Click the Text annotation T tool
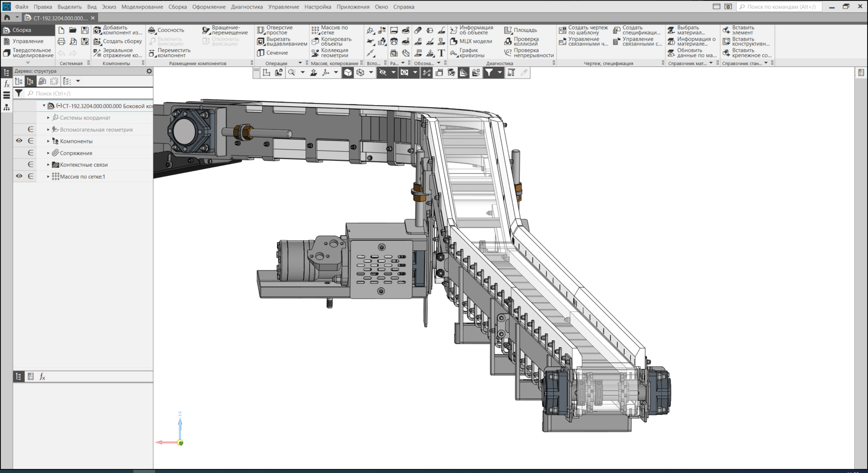Screen dimensions: 868x473 441,53
